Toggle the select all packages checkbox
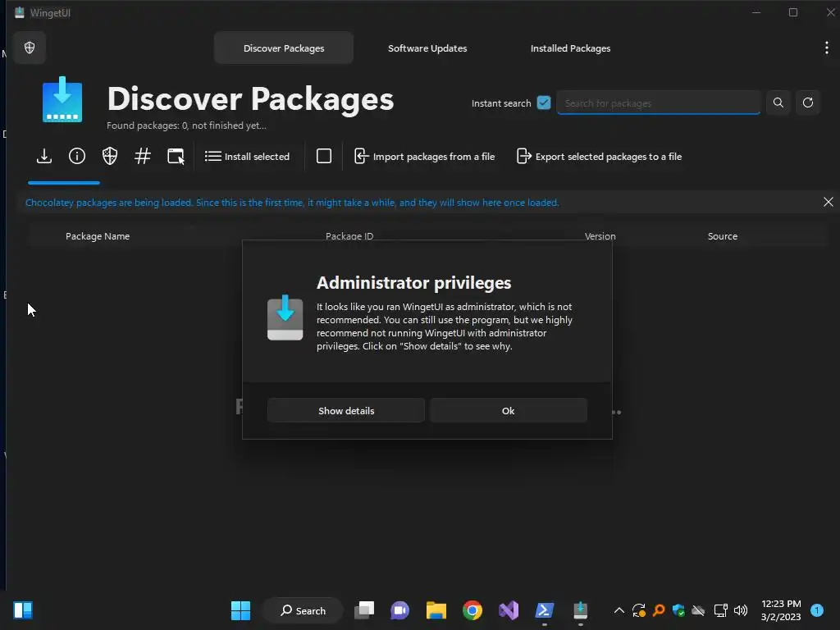Screen dimensions: 840x630 pos(323,156)
